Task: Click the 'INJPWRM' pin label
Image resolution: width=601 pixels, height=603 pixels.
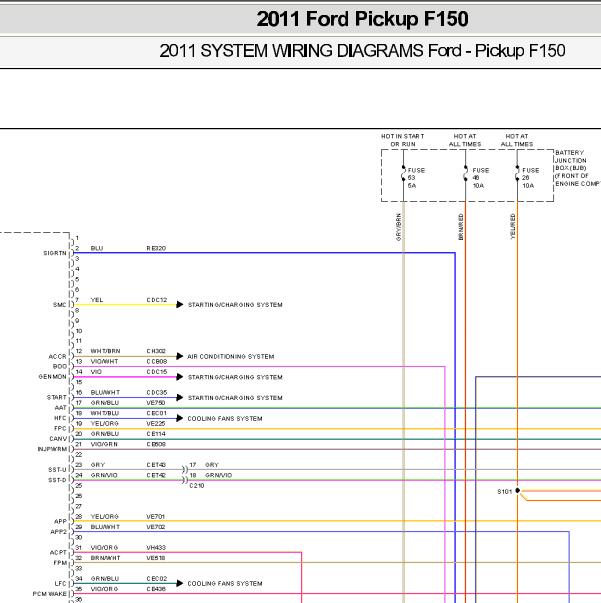Action: [x=52, y=449]
